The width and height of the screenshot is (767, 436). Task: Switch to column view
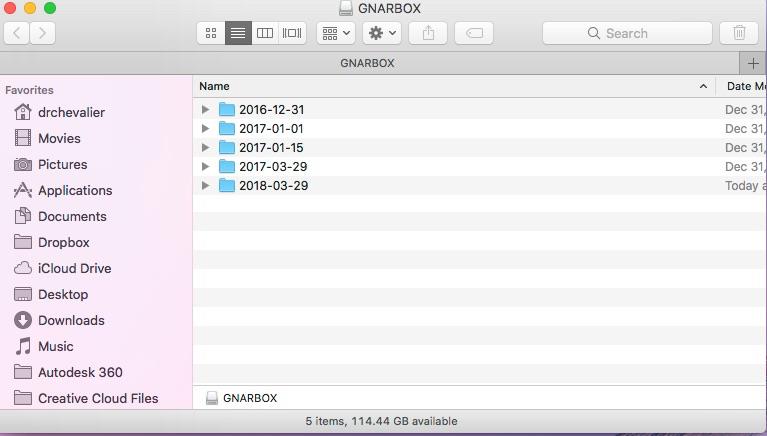pyautogui.click(x=265, y=33)
